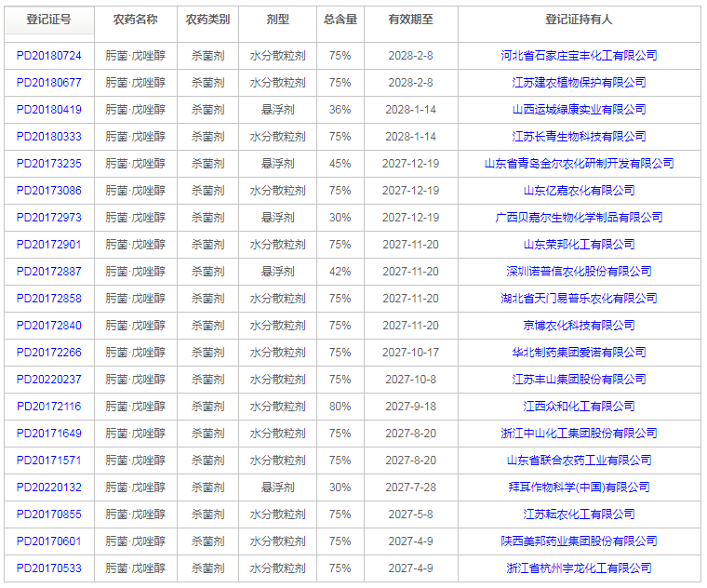The image size is (707, 588).
Task: Select 肟菌·戊唑醇 in row PD20220132
Action: (x=135, y=488)
